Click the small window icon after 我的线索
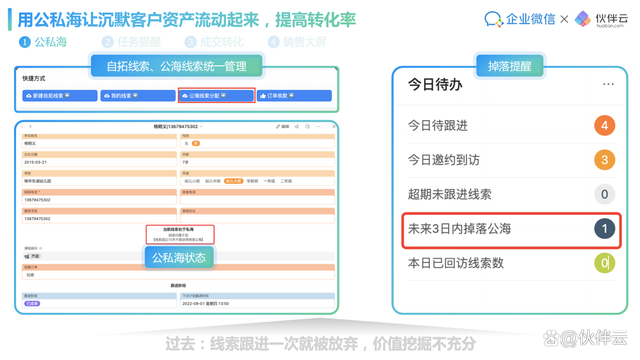Screen dimensions: 640x360 point(135,95)
